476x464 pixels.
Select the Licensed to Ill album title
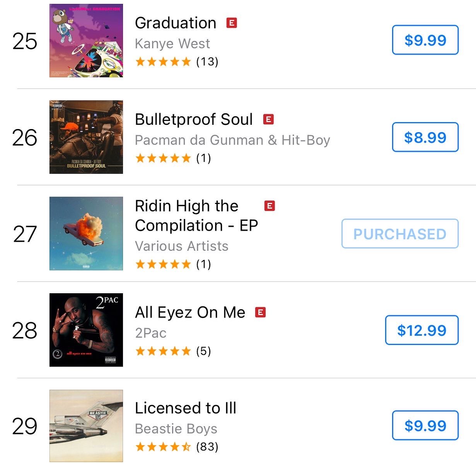(186, 408)
